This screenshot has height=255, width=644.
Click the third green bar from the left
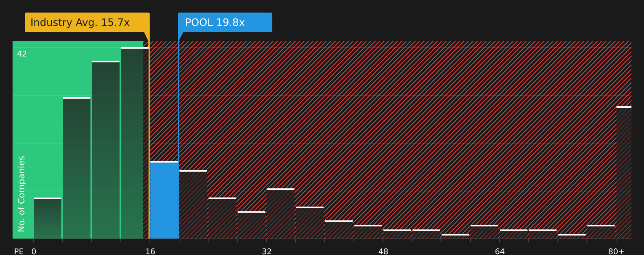point(106,150)
